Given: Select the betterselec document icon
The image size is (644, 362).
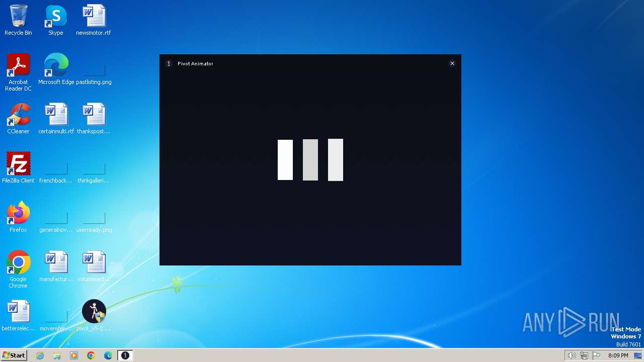Looking at the screenshot, I should point(18,316).
